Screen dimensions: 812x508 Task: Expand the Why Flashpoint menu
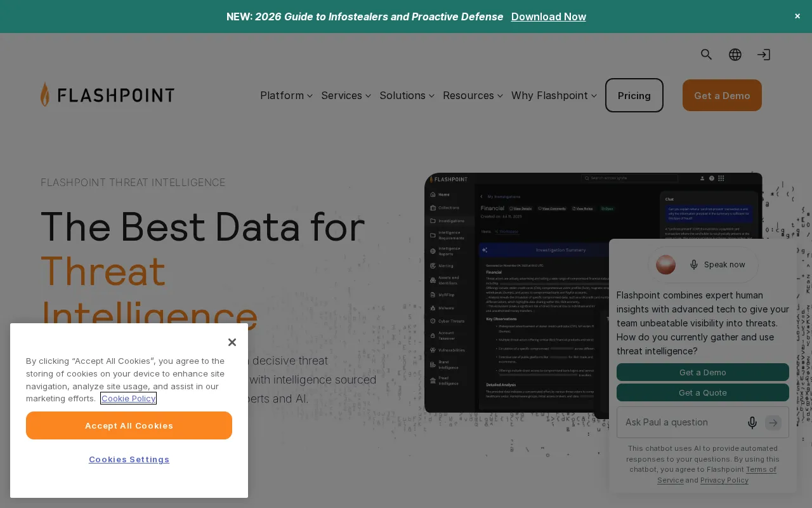point(554,95)
